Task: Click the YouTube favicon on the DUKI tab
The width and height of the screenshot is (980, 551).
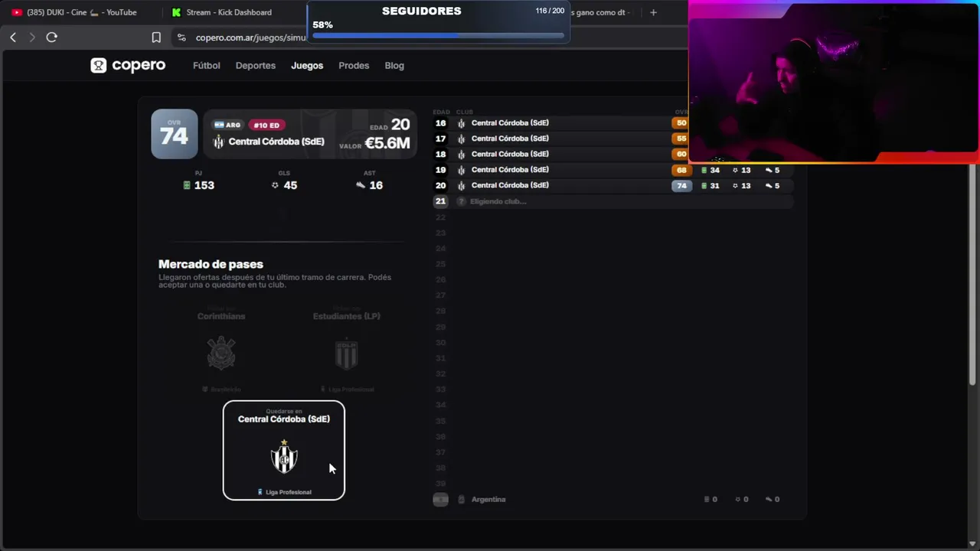Action: (x=17, y=12)
